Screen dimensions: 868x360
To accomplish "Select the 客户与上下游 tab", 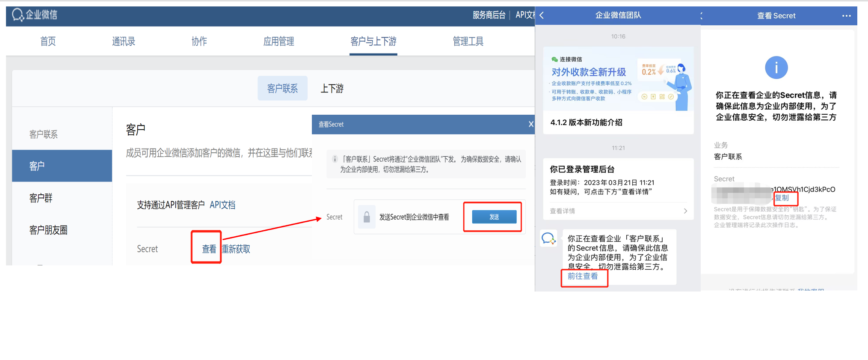I will [x=373, y=42].
